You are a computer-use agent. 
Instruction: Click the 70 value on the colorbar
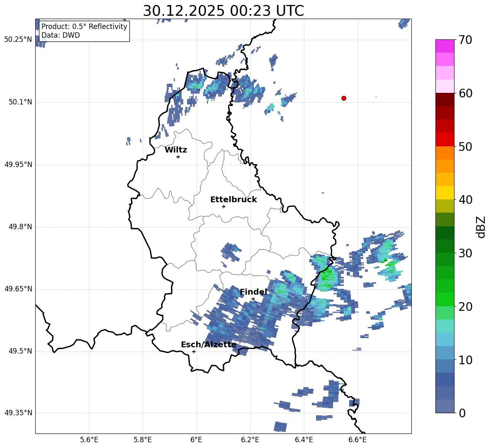465,40
